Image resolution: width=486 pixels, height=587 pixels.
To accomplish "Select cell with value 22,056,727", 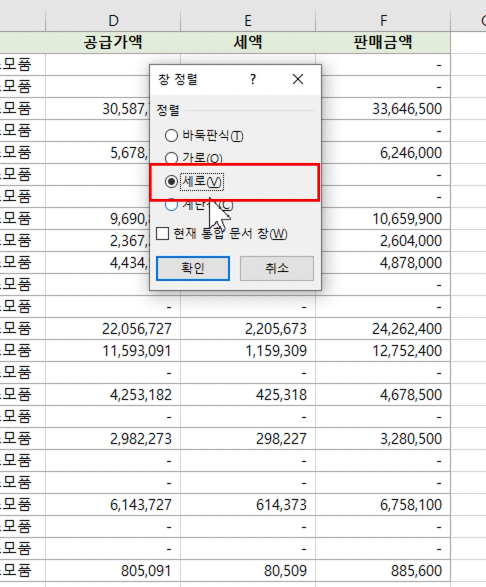I will point(113,329).
